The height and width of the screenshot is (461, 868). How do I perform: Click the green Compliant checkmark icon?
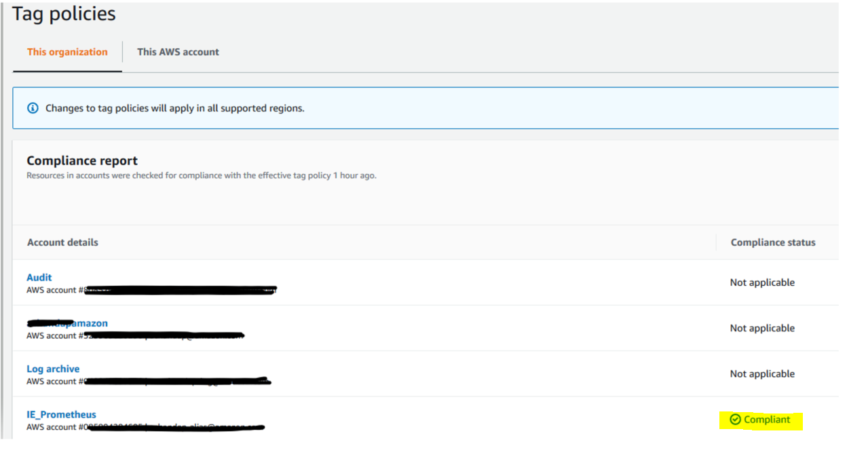tap(734, 420)
